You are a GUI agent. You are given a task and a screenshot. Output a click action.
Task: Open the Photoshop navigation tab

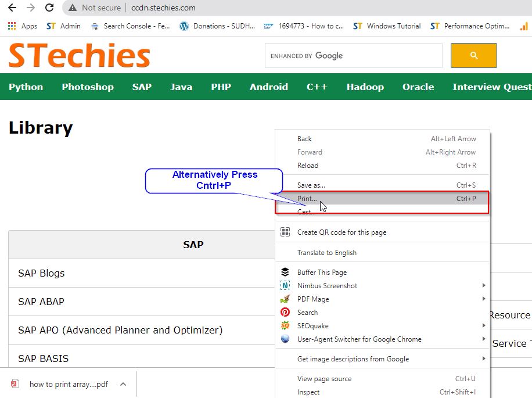(x=87, y=87)
